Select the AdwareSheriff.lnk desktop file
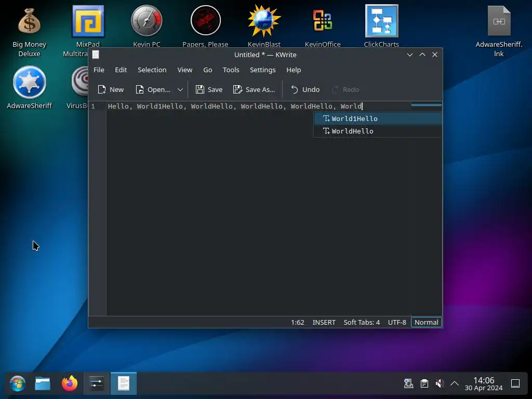 point(499,31)
